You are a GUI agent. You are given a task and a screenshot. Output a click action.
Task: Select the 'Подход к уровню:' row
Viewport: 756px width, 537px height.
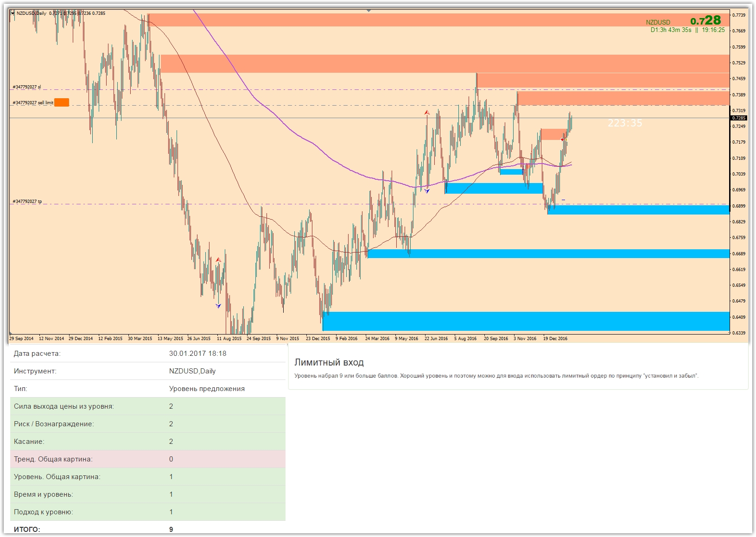point(148,512)
